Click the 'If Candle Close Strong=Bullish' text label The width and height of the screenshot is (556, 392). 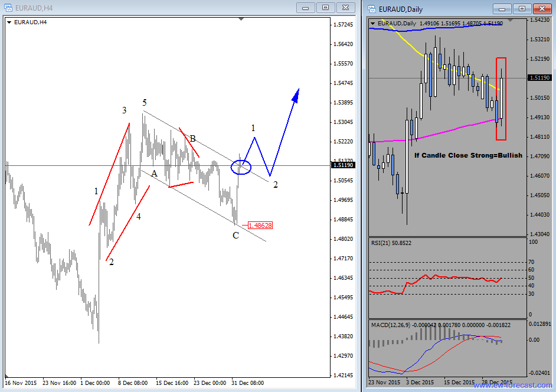pyautogui.click(x=468, y=155)
